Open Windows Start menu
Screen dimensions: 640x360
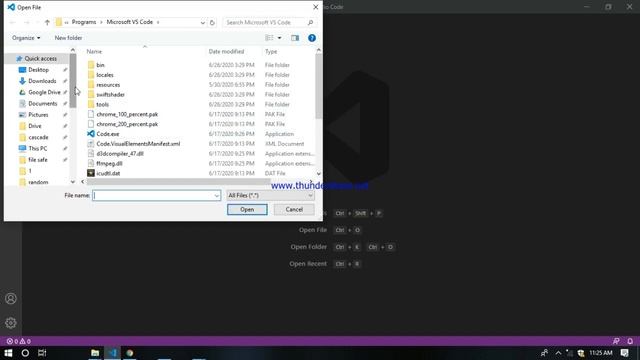tap(8, 353)
